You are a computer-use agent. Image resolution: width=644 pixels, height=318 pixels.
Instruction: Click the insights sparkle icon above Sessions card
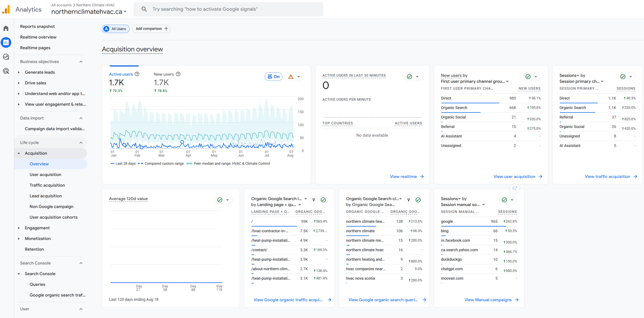tap(515, 188)
